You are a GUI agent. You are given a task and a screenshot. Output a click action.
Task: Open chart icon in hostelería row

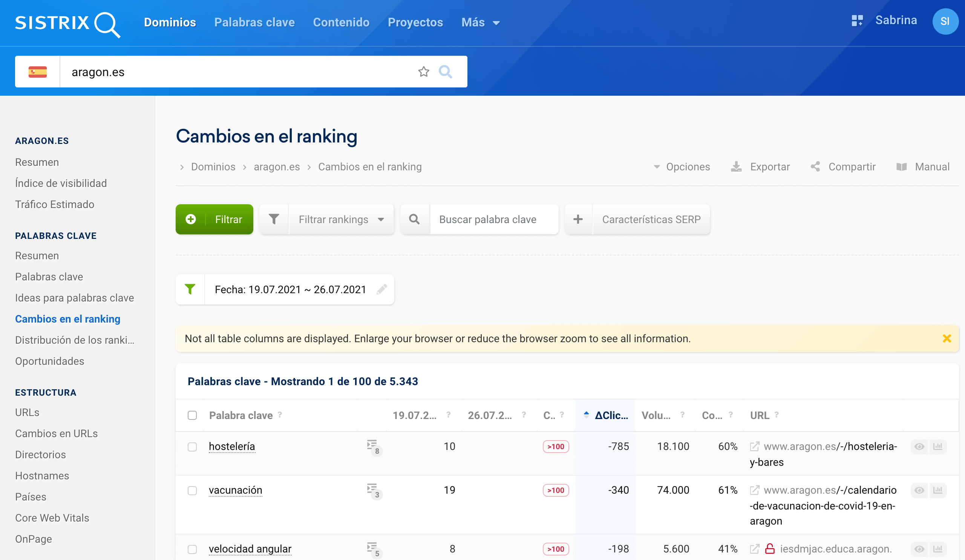[x=938, y=446]
